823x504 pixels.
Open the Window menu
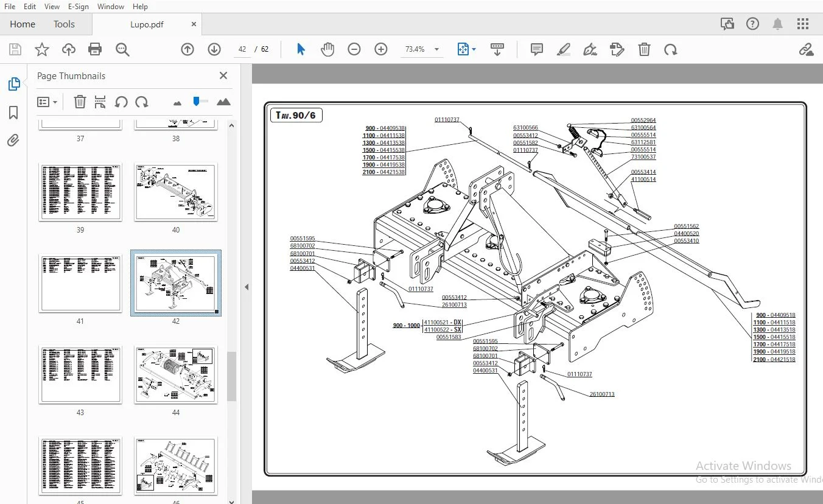click(110, 6)
